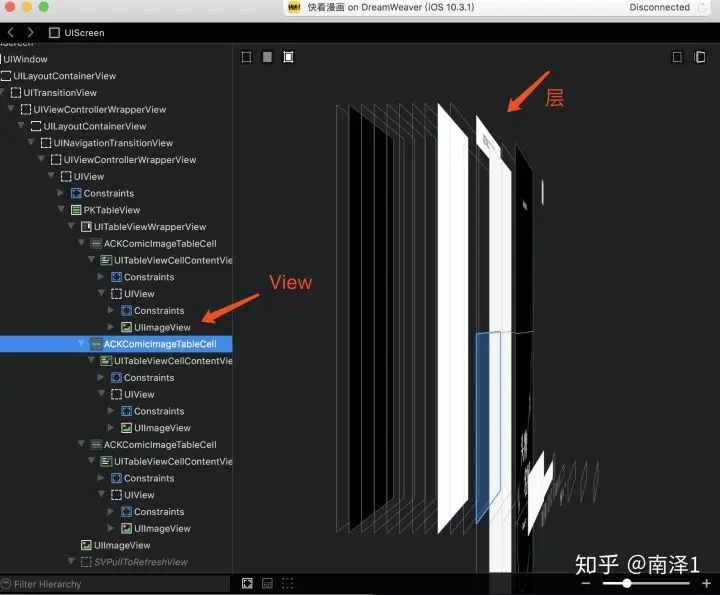Expand UIImageView under the third cell

[x=111, y=528]
